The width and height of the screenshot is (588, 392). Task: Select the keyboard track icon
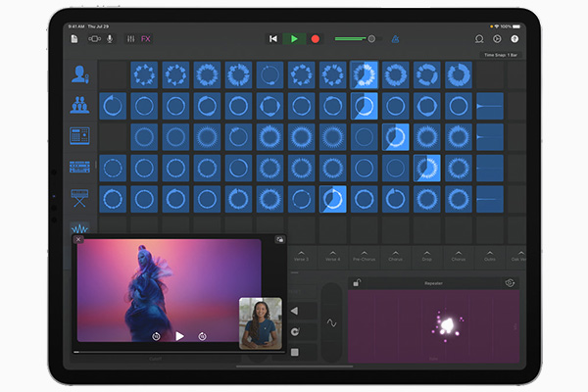pyautogui.click(x=79, y=198)
